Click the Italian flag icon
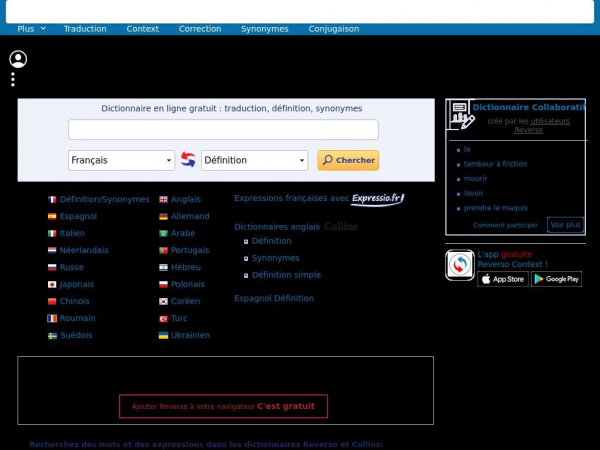 52,233
